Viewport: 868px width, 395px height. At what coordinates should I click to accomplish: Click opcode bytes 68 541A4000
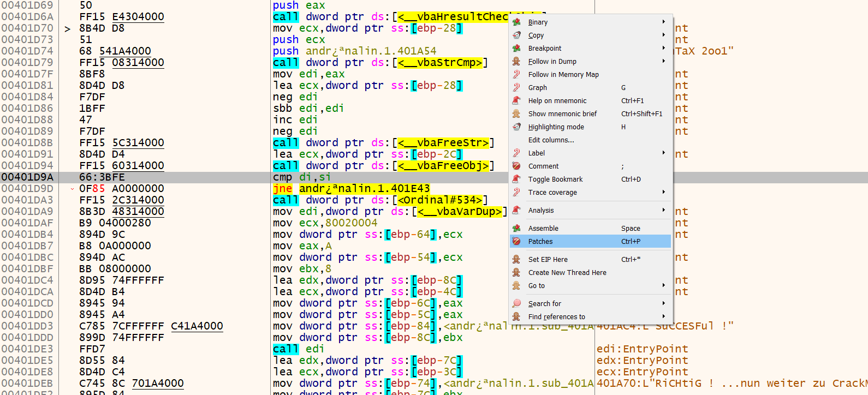coord(115,51)
